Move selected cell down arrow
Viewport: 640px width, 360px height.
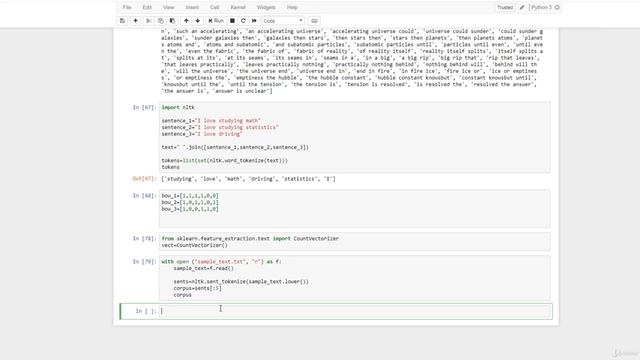point(198,21)
